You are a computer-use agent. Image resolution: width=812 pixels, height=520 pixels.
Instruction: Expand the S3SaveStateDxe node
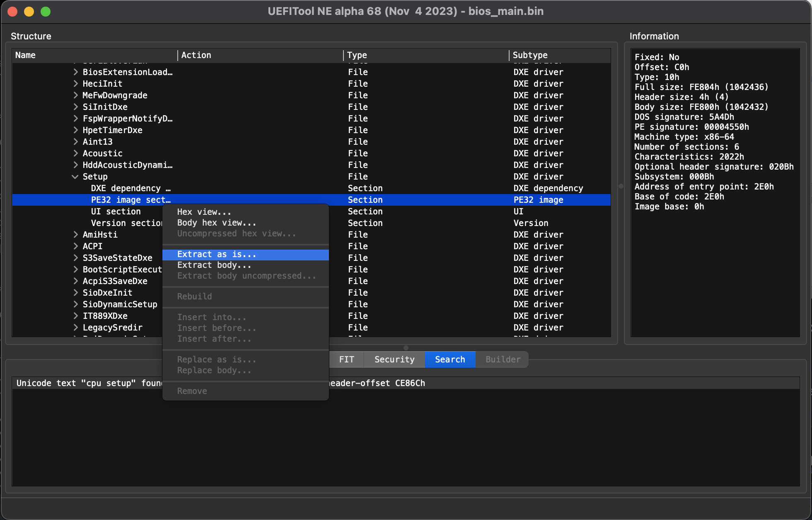point(75,258)
